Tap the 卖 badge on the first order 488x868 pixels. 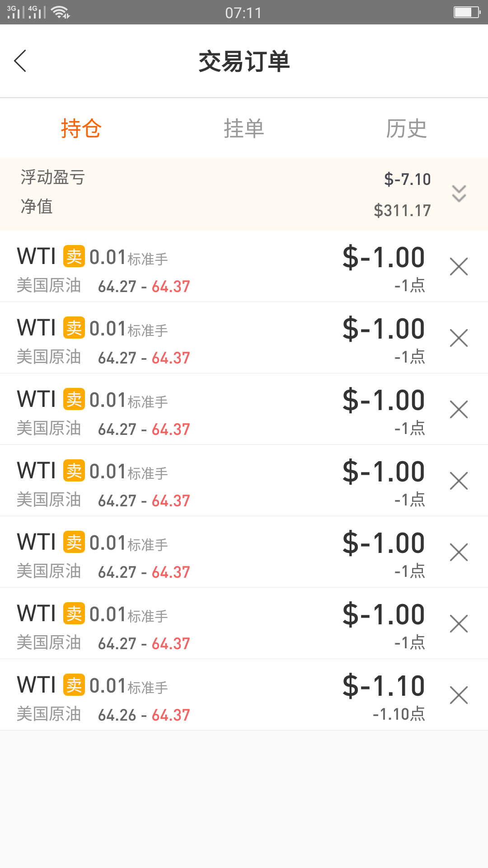74,256
